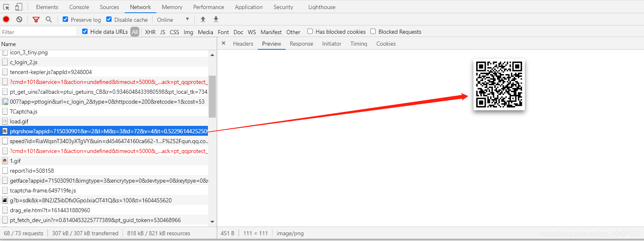Uncheck Preserve log checkbox
The width and height of the screenshot is (644, 241).
click(65, 19)
